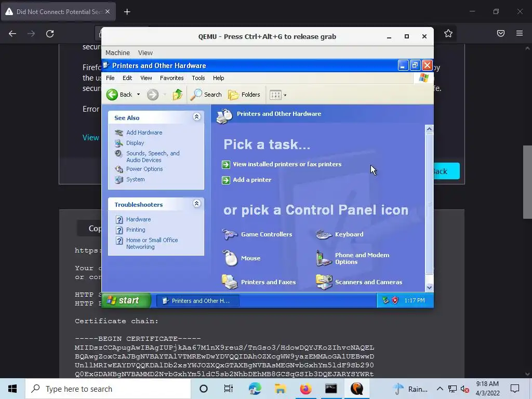
Task: Close the Did Not Connect tab
Action: pos(108,11)
